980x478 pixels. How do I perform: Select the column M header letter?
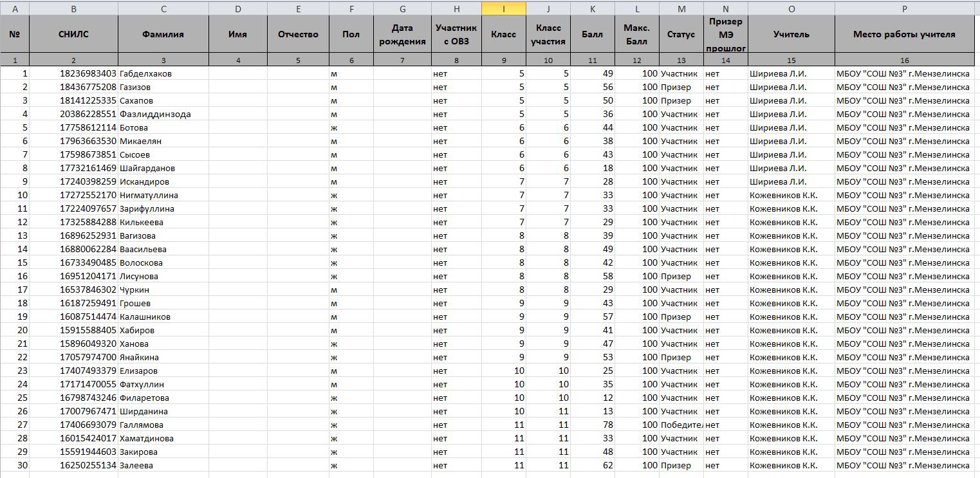tap(681, 9)
